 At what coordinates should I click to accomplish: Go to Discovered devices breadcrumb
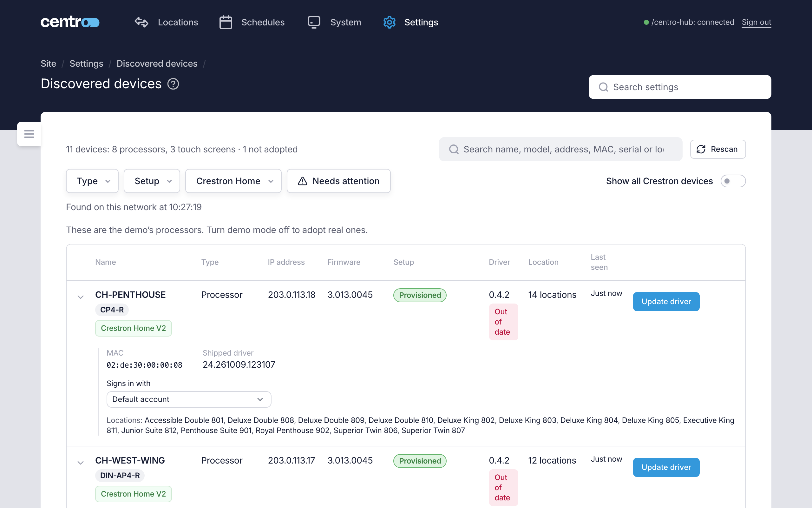coord(157,63)
